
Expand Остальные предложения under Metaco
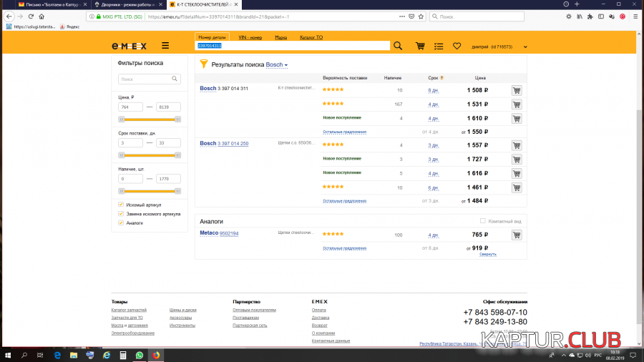click(344, 248)
